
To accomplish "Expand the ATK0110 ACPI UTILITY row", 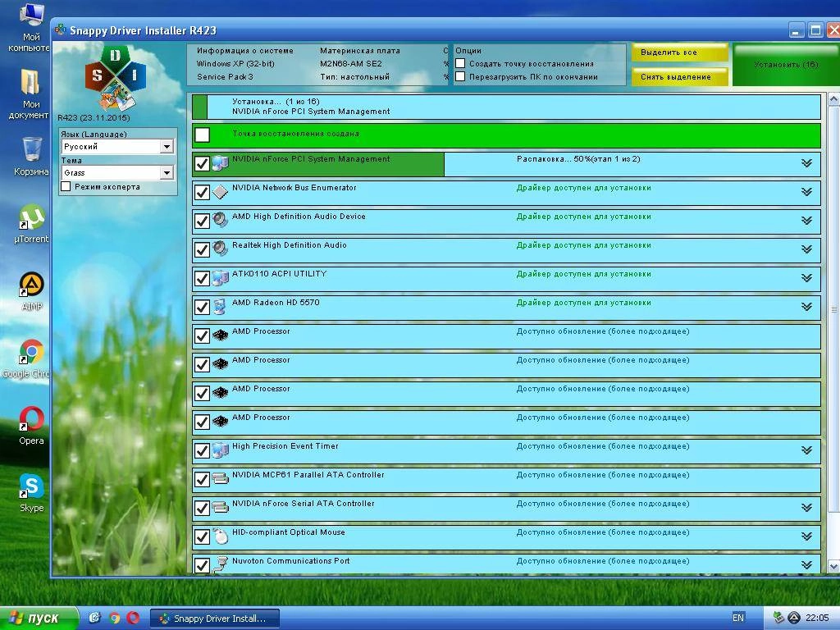I will click(806, 277).
